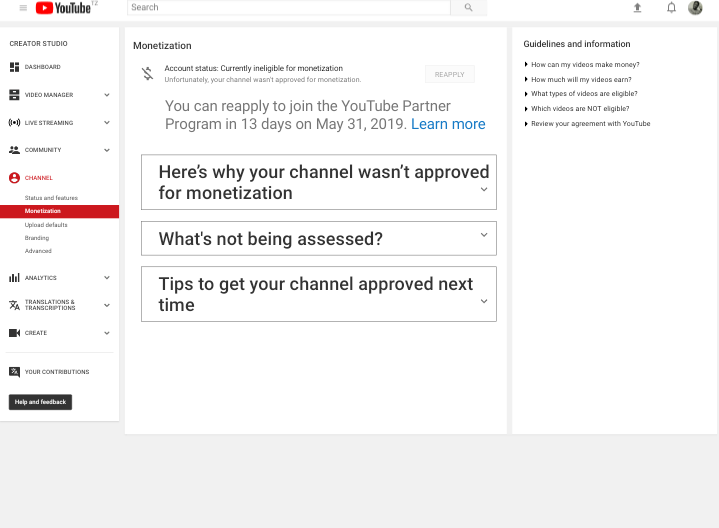Open 'Which videos are NOT eligible?'
719x528 pixels.
pos(580,109)
